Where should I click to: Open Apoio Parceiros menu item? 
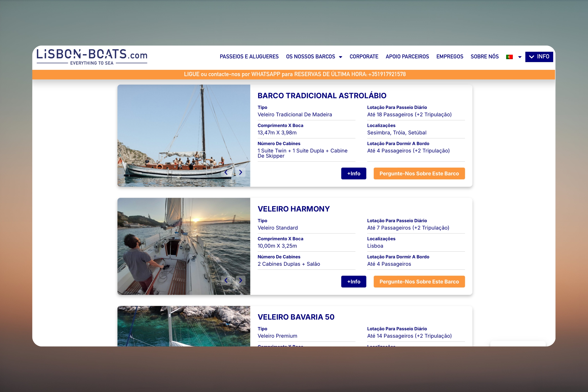tap(407, 57)
